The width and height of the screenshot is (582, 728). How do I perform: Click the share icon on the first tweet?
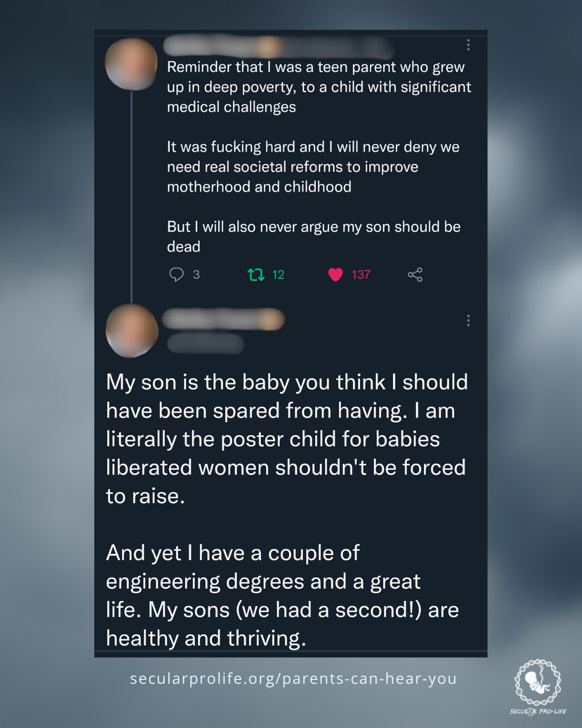(414, 274)
